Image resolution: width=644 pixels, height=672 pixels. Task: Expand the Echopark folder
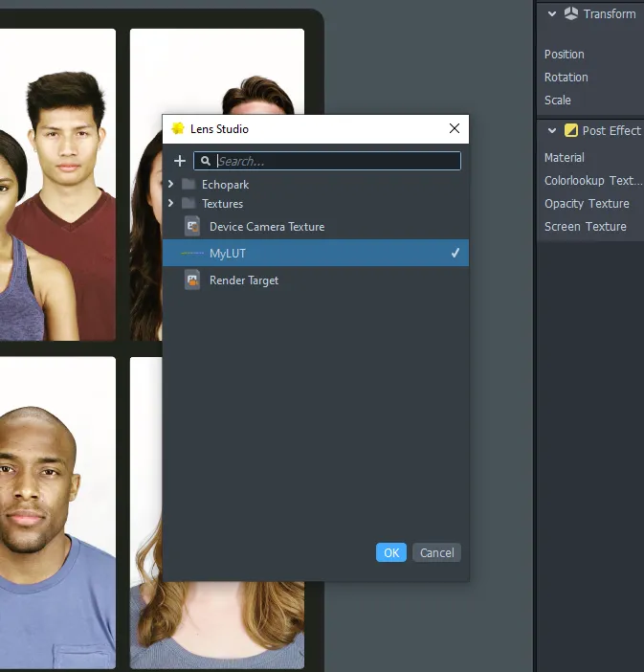pos(171,185)
